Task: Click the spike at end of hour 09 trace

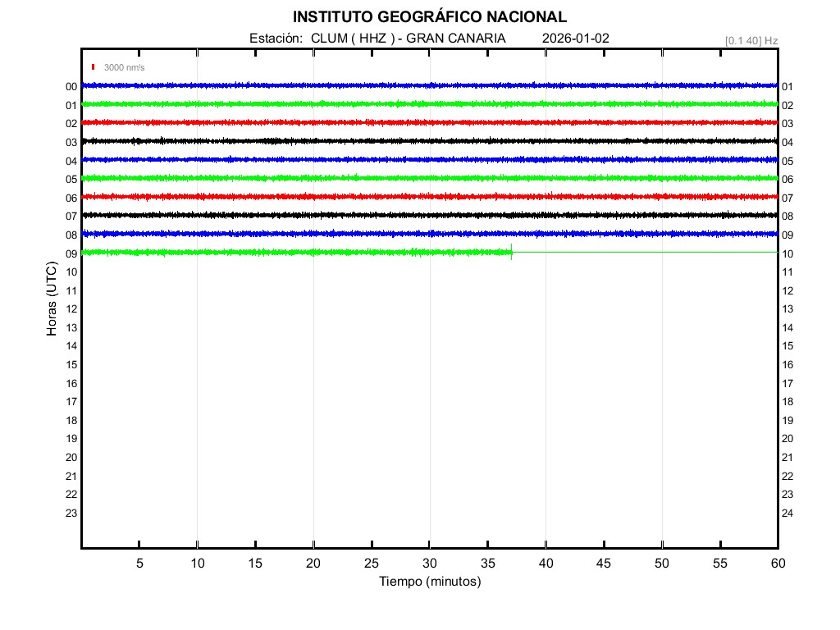Action: [512, 252]
